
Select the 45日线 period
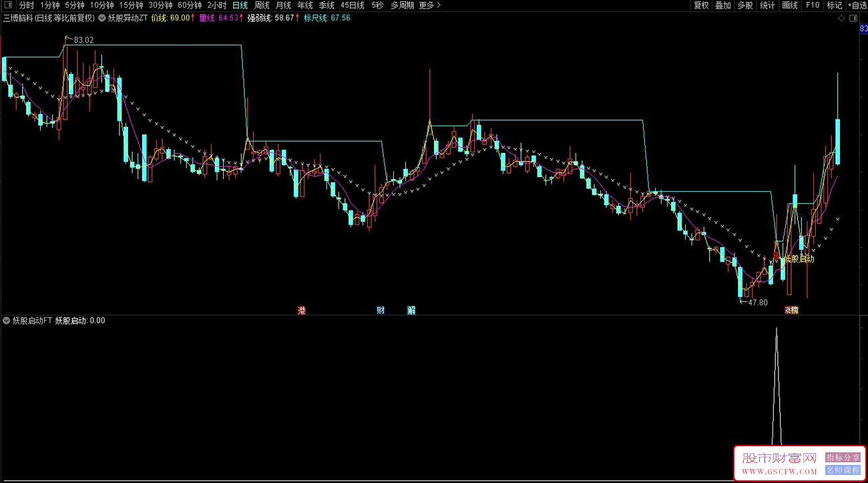[353, 5]
